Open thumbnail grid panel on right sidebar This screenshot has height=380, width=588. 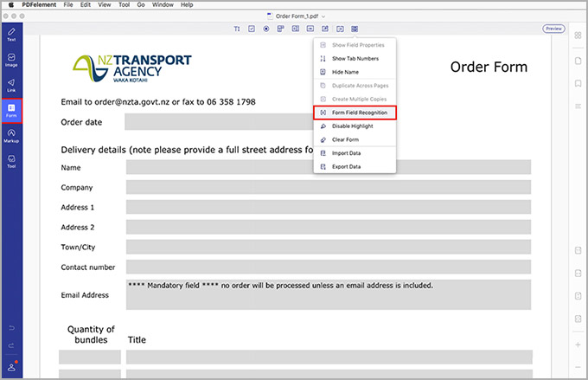(578, 35)
